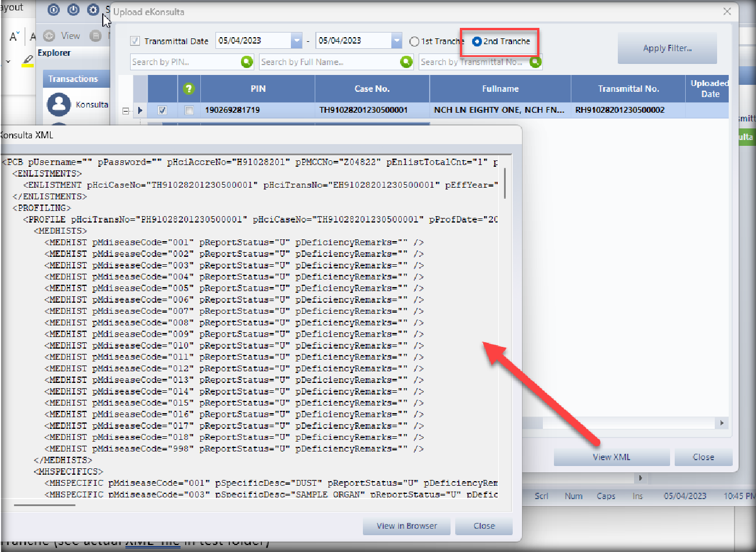The image size is (756, 552).
Task: Click the green search icon beside Search by PIN
Action: (247, 62)
